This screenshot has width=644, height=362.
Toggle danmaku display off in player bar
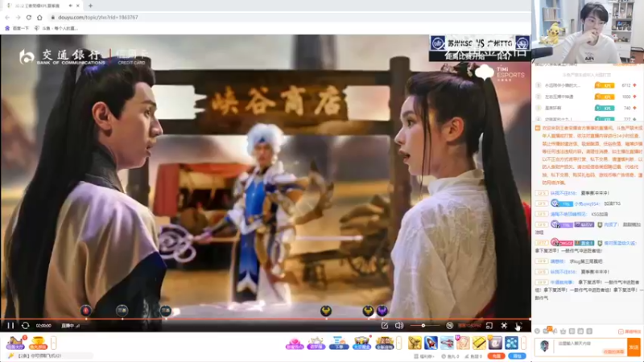pos(450,326)
